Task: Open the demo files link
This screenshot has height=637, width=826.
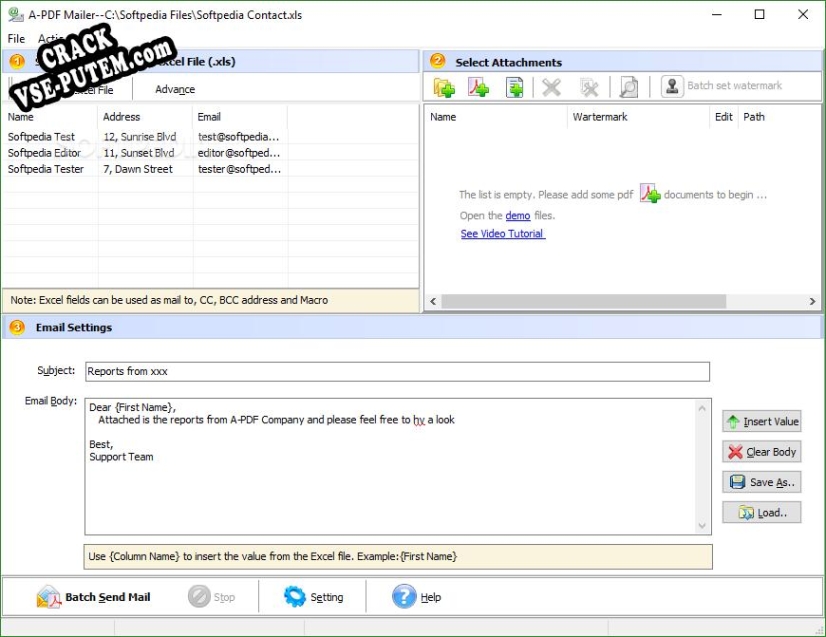Action: (518, 215)
